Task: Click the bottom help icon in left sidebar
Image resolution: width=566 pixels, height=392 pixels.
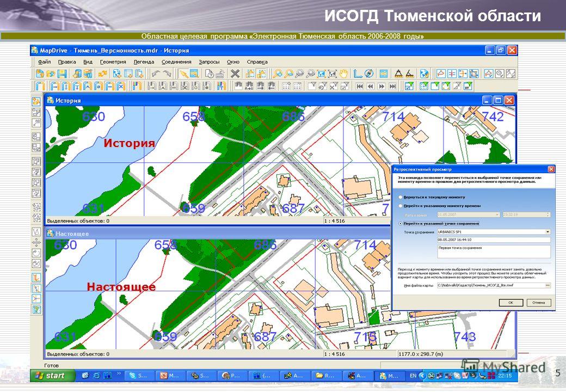Action: pyautogui.click(x=36, y=309)
